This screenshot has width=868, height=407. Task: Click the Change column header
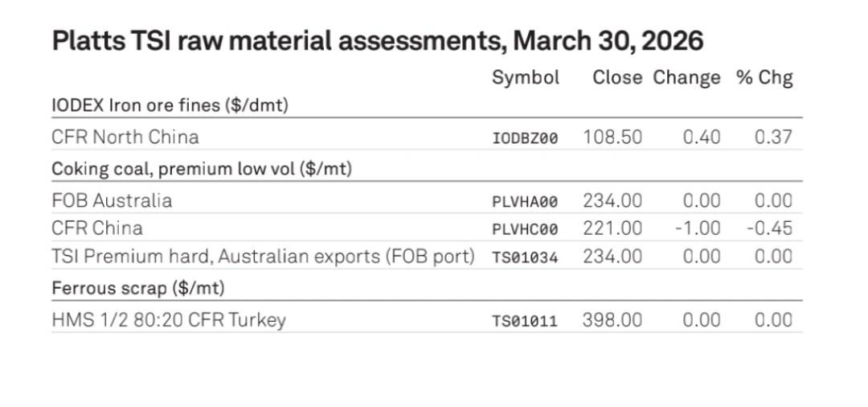point(686,78)
